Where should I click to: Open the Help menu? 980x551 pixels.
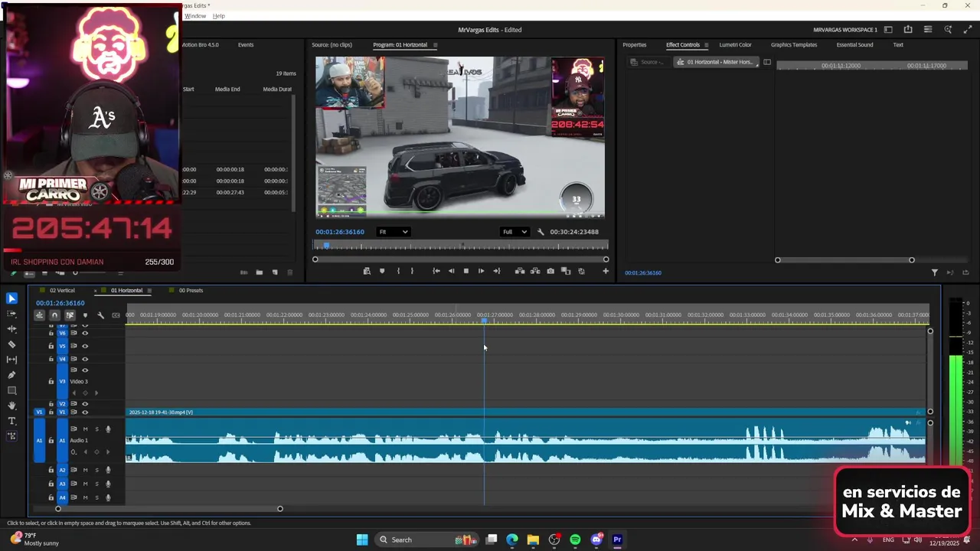point(219,16)
